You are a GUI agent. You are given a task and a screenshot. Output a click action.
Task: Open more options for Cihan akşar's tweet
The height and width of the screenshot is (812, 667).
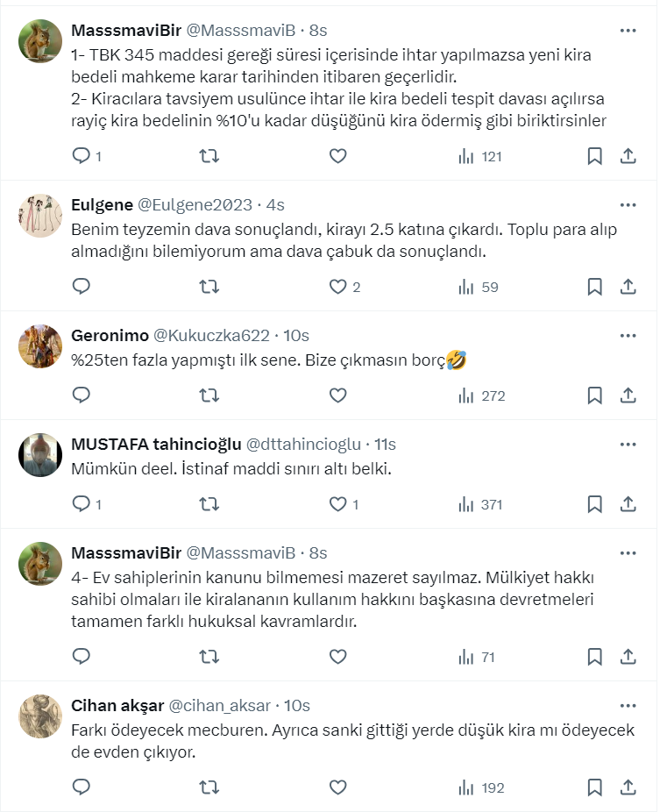coord(628,706)
